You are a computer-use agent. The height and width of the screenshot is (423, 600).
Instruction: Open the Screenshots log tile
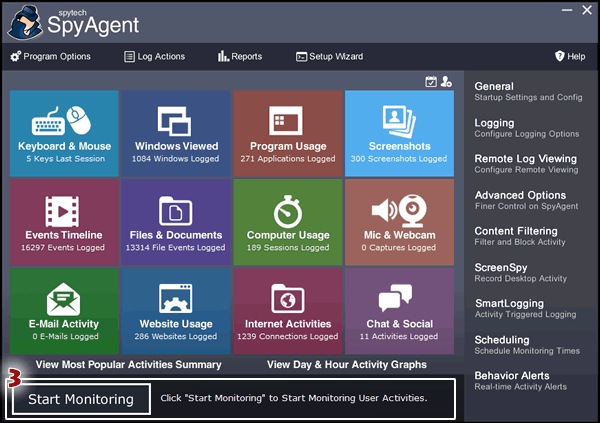[399, 132]
